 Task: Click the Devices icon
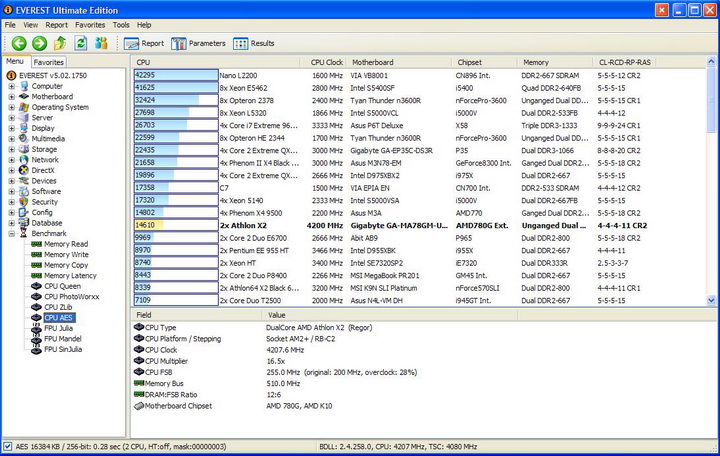(x=24, y=181)
